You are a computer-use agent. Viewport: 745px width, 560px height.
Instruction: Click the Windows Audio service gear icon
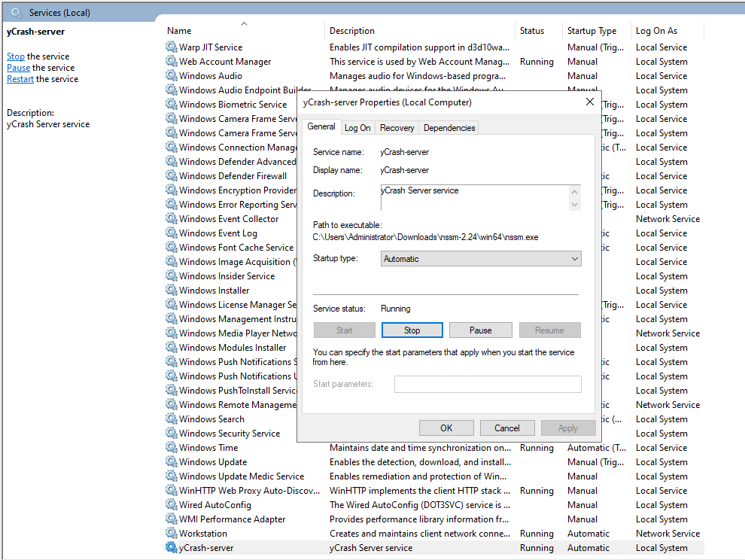click(172, 76)
